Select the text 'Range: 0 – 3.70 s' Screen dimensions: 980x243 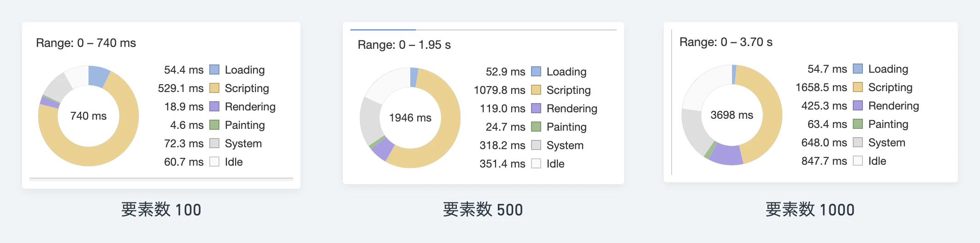[726, 42]
